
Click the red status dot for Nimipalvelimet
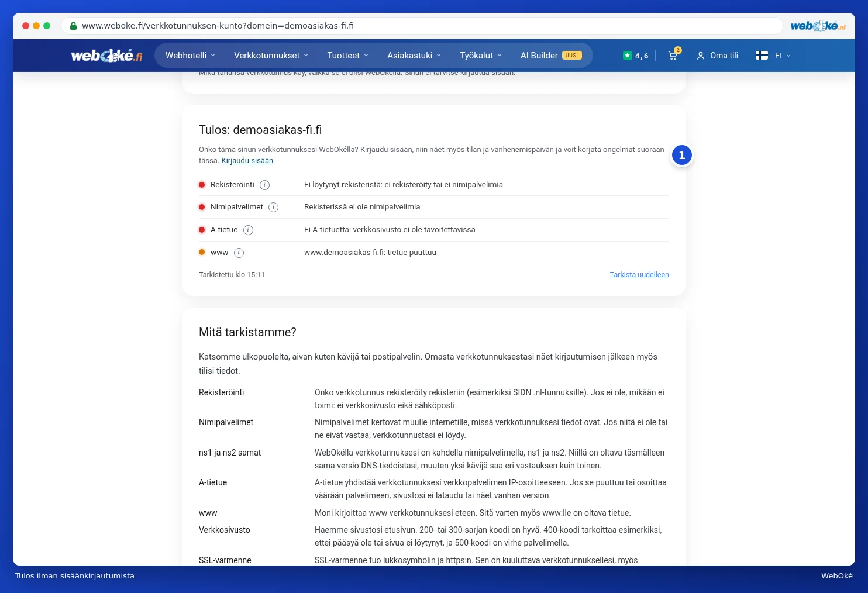[x=202, y=207]
